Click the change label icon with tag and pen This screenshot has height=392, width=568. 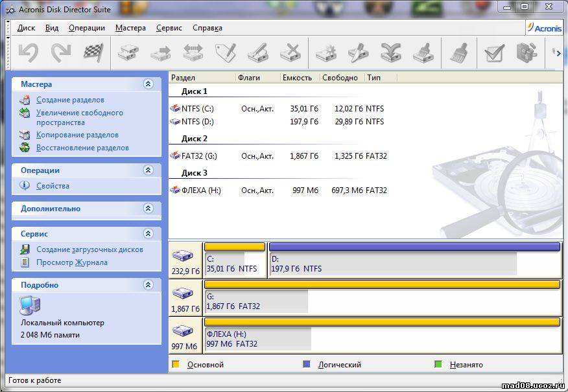coord(226,53)
